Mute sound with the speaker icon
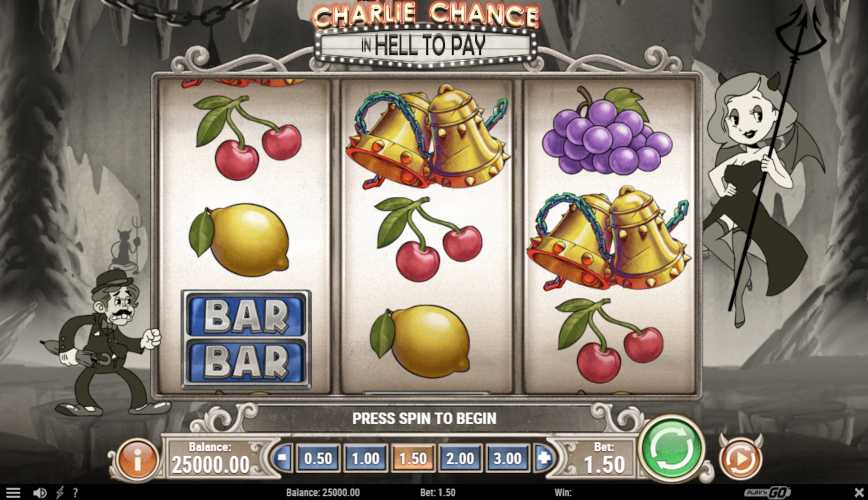 point(40,492)
